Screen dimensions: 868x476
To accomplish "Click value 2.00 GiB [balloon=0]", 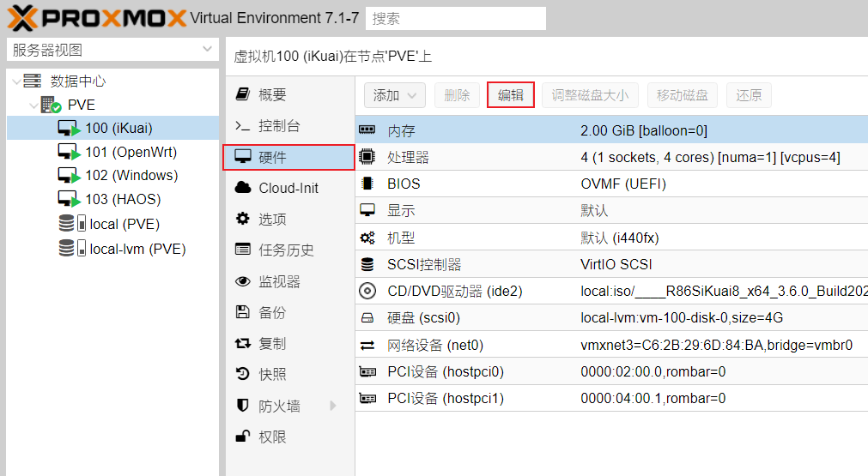I will pos(644,130).
